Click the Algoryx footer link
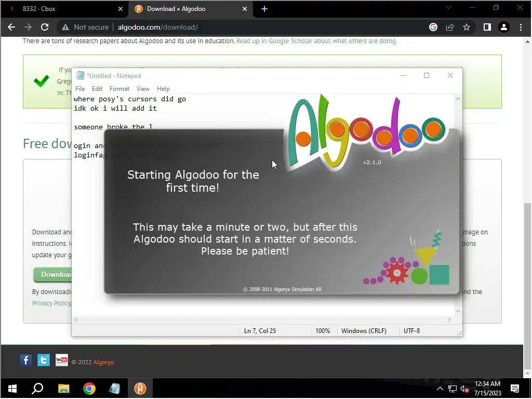This screenshot has height=399, width=532. pos(103,362)
